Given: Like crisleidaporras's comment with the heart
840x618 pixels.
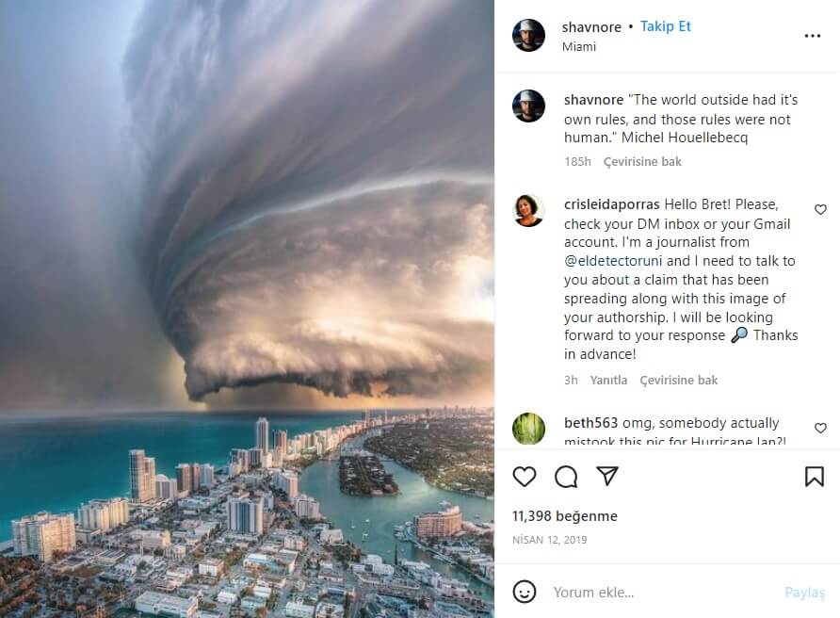Looking at the screenshot, I should point(820,209).
